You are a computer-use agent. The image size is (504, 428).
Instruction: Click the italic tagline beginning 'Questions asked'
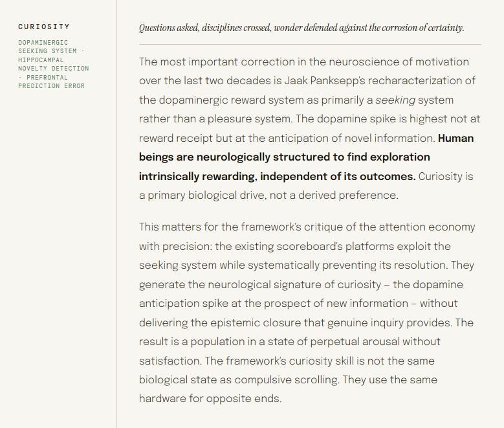click(x=301, y=28)
